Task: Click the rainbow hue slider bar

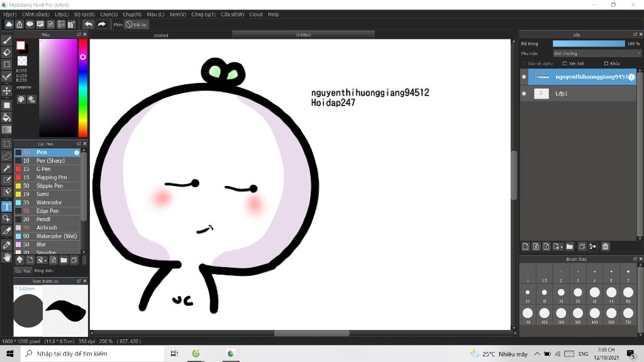Action: click(x=83, y=88)
